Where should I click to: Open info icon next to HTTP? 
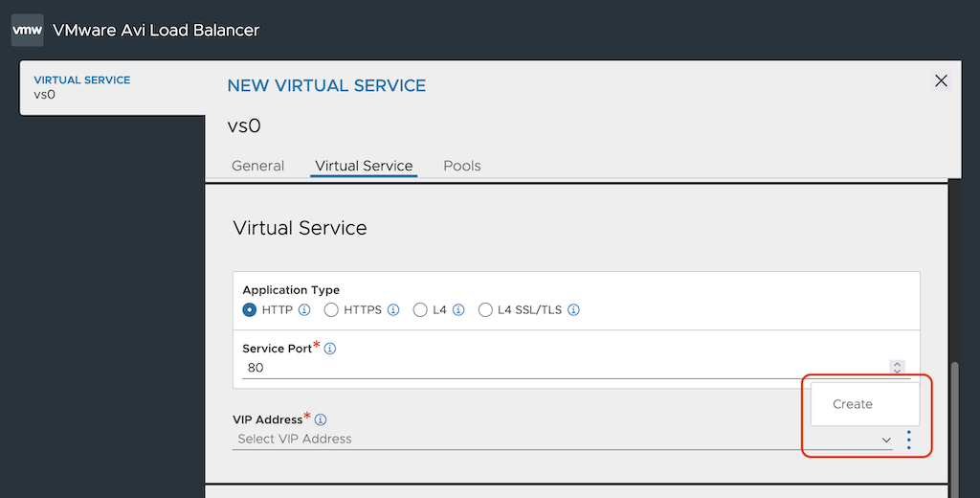(x=304, y=310)
